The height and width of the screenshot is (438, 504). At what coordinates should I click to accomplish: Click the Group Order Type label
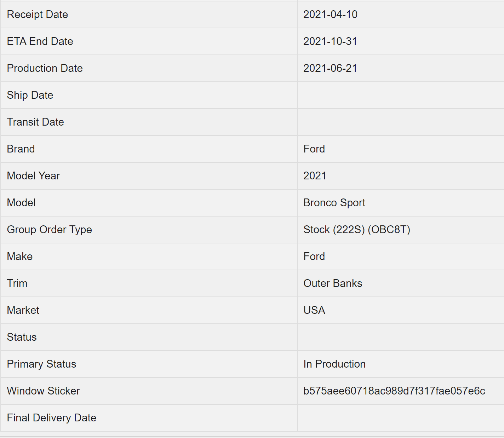tap(50, 230)
